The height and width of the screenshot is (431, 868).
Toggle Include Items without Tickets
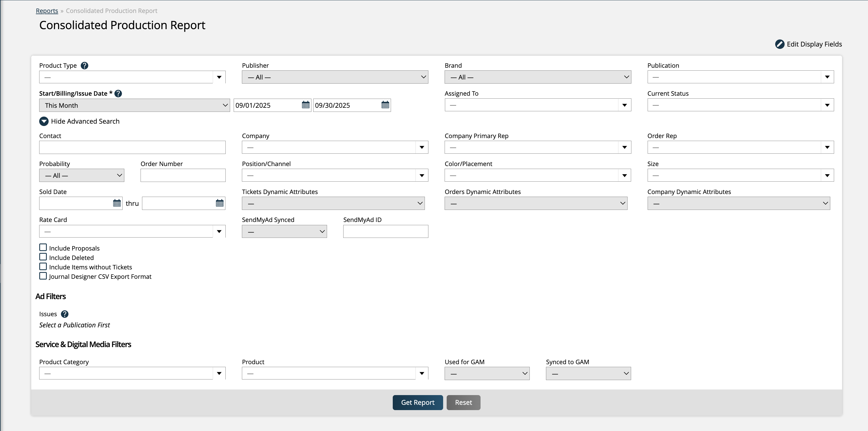(43, 266)
